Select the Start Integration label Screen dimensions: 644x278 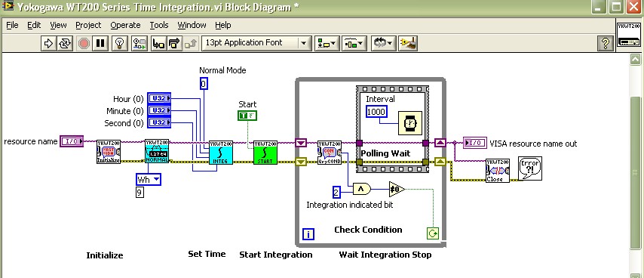click(275, 255)
